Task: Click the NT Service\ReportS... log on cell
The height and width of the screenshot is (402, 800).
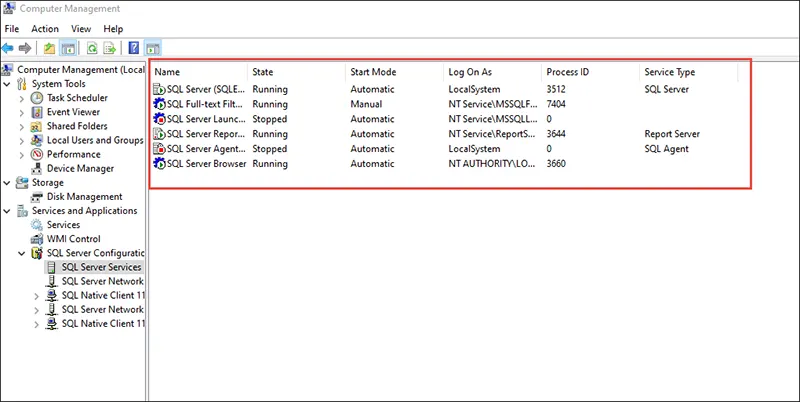Action: click(493, 134)
